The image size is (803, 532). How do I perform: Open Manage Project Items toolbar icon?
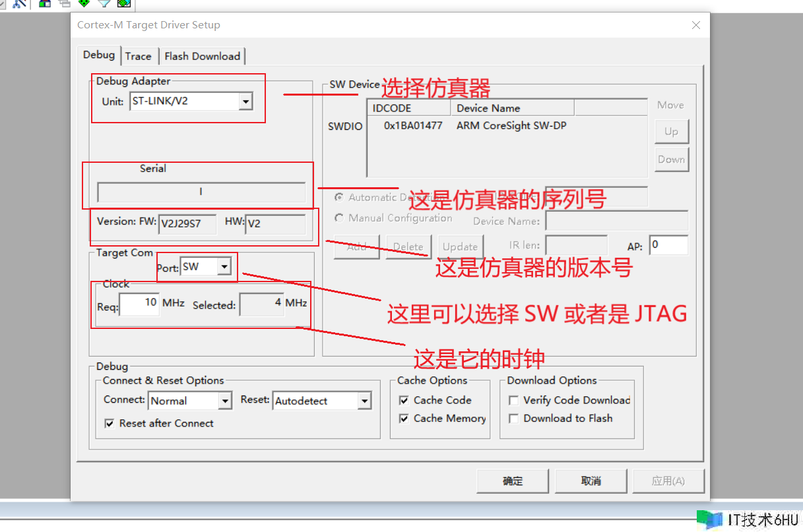tap(45, 3)
